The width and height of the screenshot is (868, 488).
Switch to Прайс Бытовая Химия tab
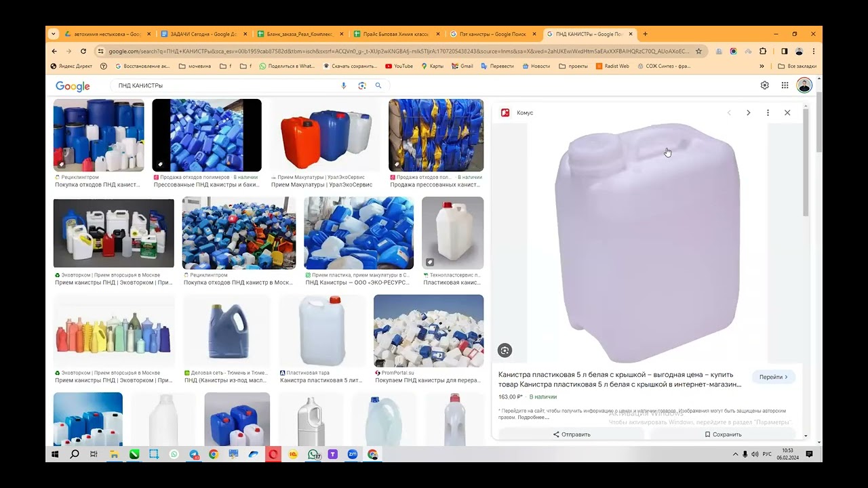coord(395,34)
